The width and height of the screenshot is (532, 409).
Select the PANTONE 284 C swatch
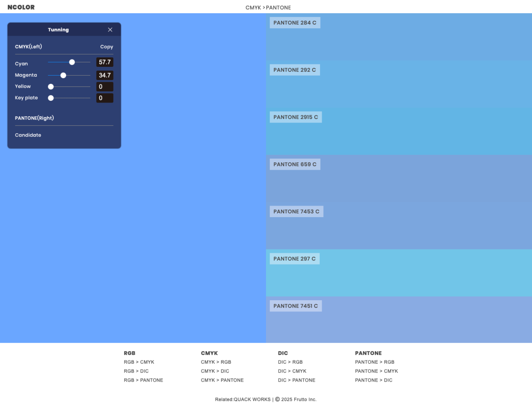(x=399, y=37)
